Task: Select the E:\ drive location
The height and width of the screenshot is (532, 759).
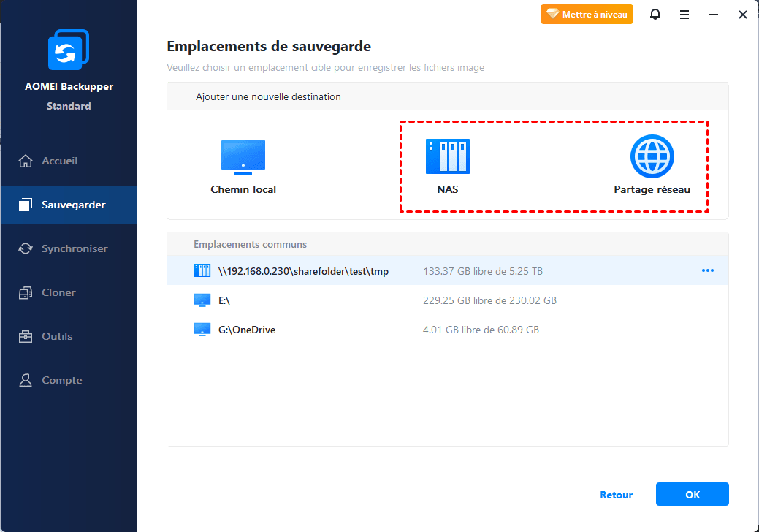Action: (448, 300)
